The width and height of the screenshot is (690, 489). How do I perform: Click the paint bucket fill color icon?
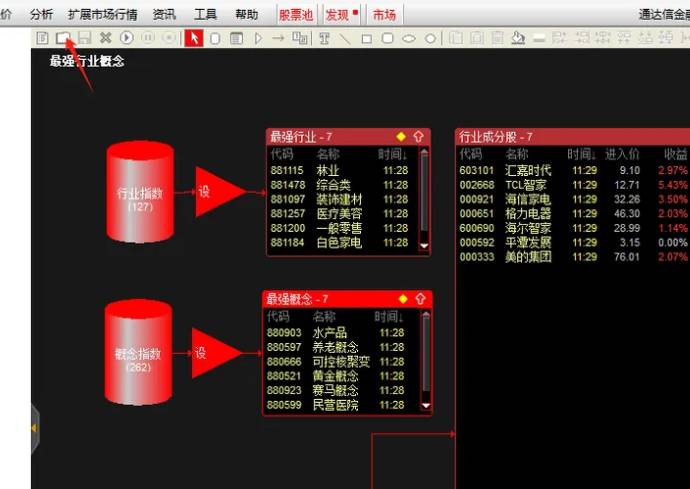pyautogui.click(x=518, y=38)
